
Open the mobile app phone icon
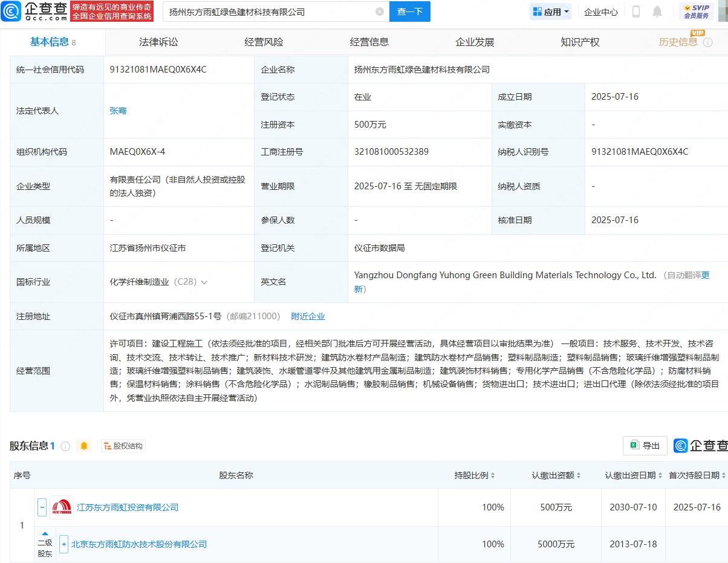pyautogui.click(x=636, y=11)
